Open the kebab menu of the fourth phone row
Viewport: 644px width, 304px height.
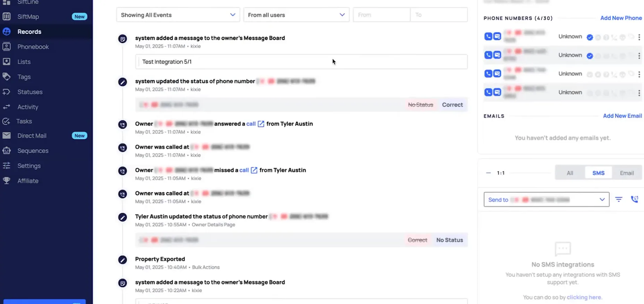coord(639,93)
